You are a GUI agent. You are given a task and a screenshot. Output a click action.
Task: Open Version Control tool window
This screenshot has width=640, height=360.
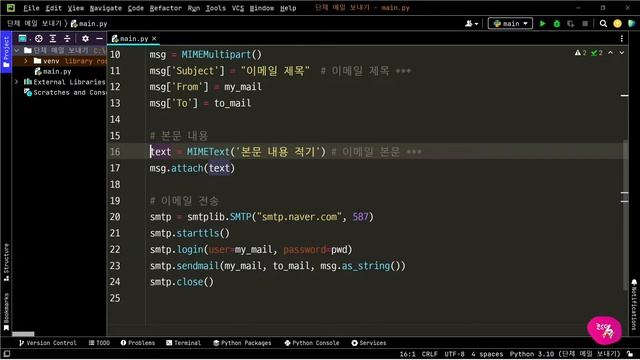point(48,343)
